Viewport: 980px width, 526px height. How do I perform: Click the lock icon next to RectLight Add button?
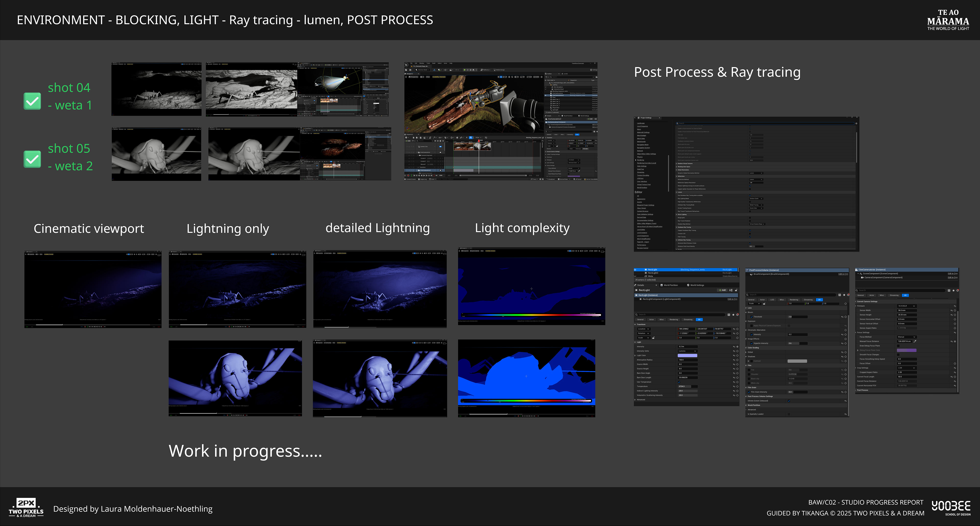click(x=736, y=290)
